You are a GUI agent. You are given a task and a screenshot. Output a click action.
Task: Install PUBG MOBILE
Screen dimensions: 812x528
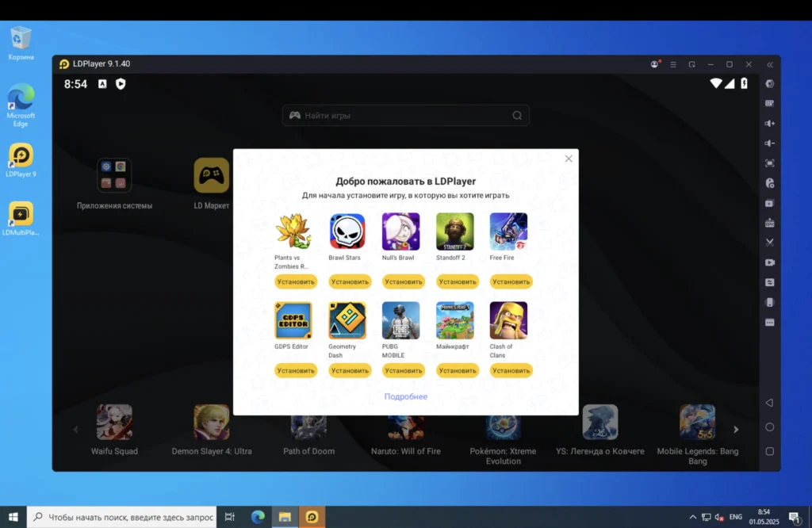coord(404,371)
